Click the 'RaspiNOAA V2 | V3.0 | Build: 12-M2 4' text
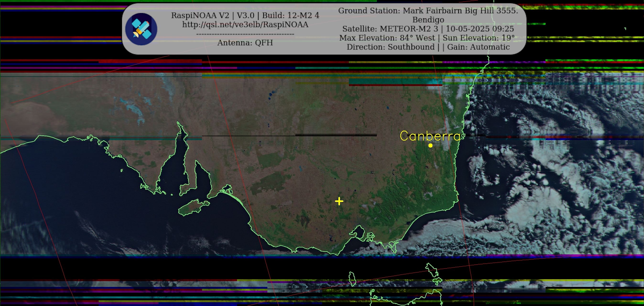Image resolution: width=644 pixels, height=306 pixels. [245, 16]
